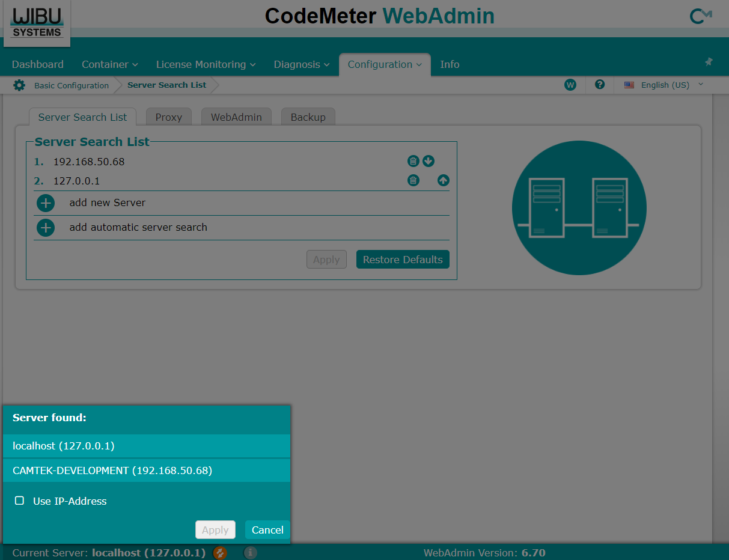The image size is (729, 560).
Task: Go to the Dashboard menu item
Action: pyautogui.click(x=38, y=64)
